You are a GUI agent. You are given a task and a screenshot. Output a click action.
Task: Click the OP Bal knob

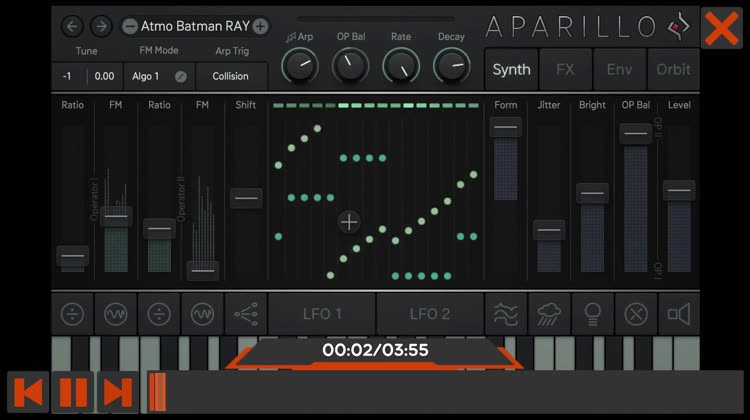(x=351, y=66)
